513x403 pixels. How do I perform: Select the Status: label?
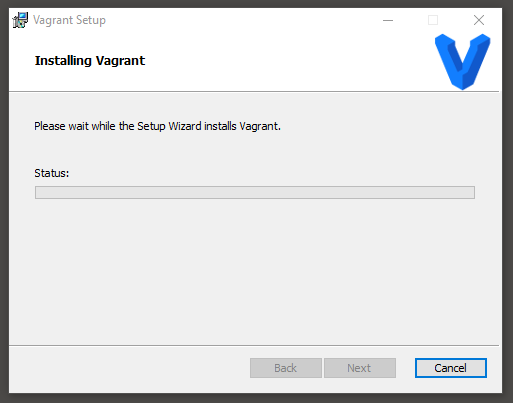[x=52, y=173]
